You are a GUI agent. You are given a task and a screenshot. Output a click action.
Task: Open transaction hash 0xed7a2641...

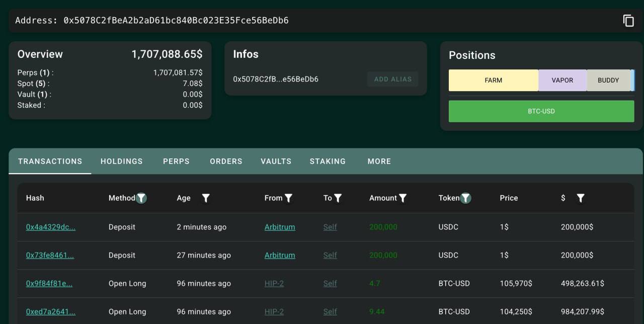pos(51,311)
